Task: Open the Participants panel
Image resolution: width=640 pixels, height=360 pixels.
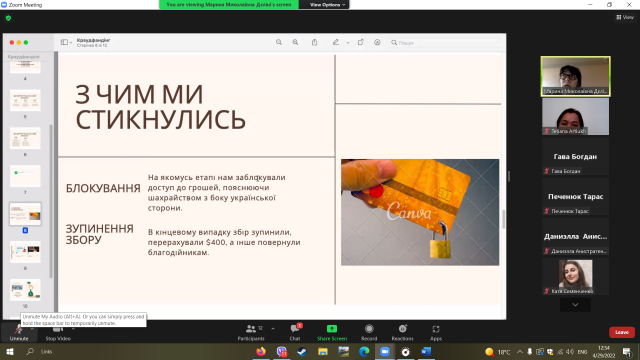Action: (251, 332)
